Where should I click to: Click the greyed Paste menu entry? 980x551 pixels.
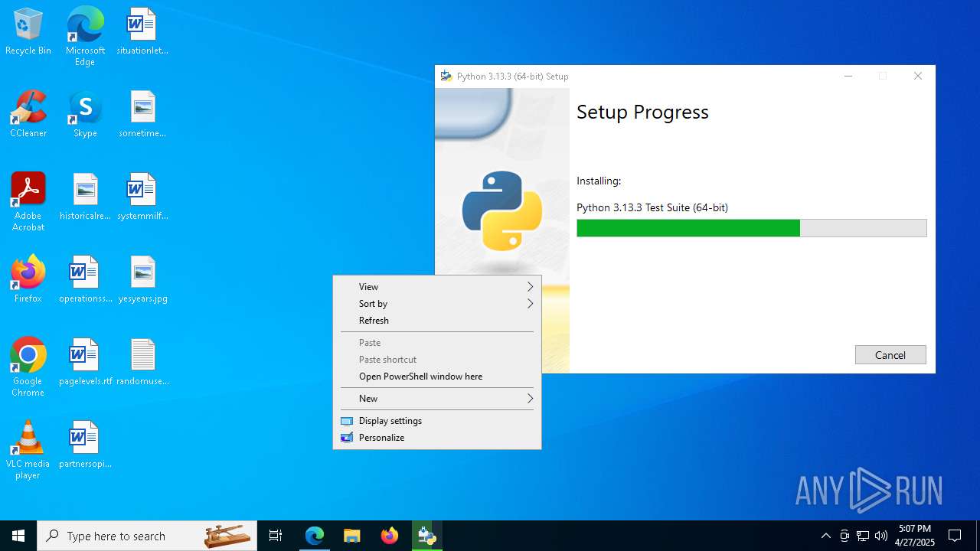pos(437,343)
